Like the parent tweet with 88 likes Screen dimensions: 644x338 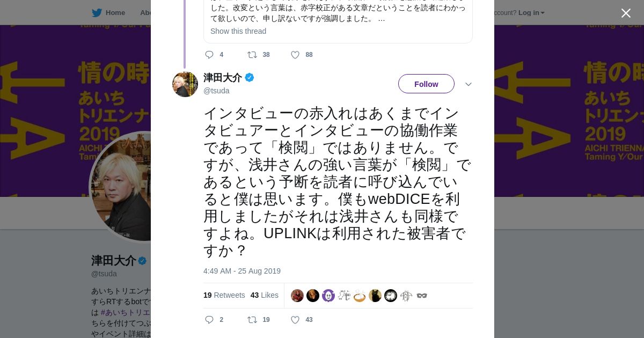pos(295,55)
